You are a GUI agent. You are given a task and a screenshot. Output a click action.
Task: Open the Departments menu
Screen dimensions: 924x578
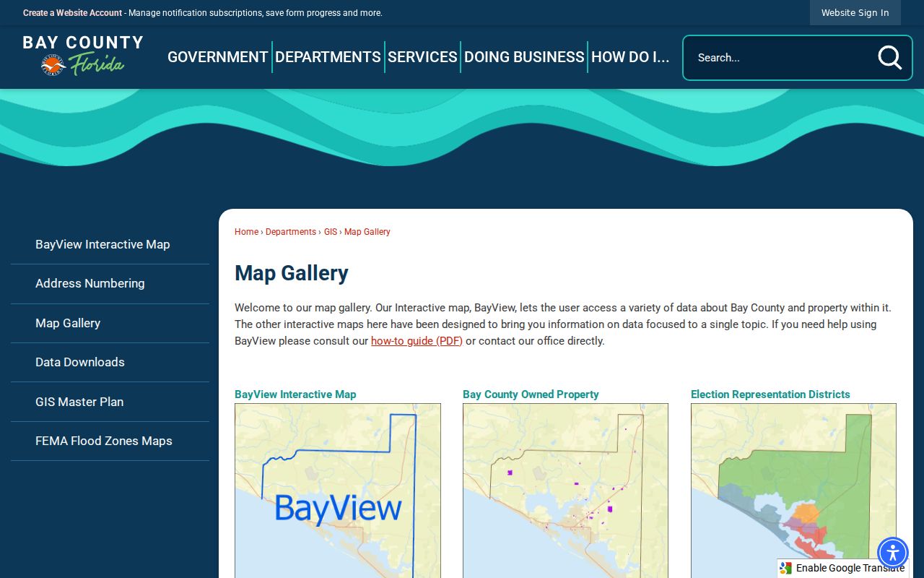coord(328,57)
